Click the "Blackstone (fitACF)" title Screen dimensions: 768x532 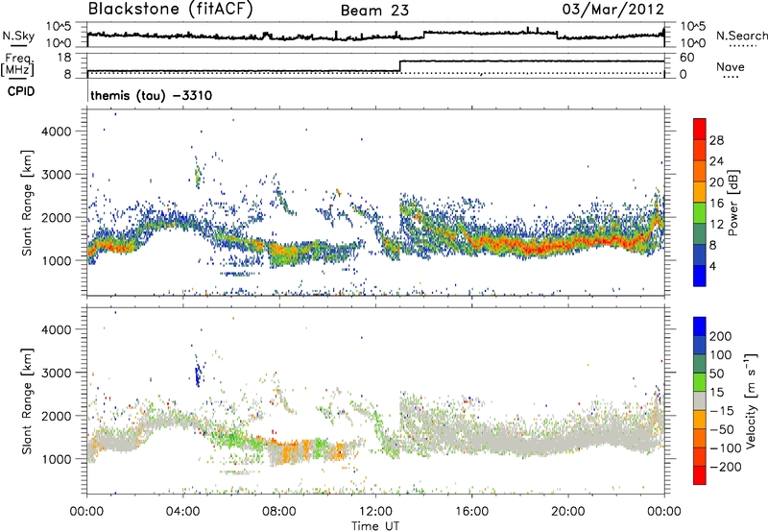[171, 9]
